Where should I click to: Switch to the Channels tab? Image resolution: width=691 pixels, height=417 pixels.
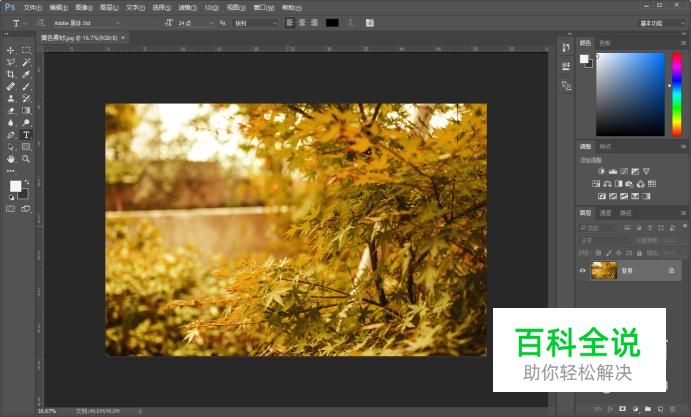pos(606,213)
